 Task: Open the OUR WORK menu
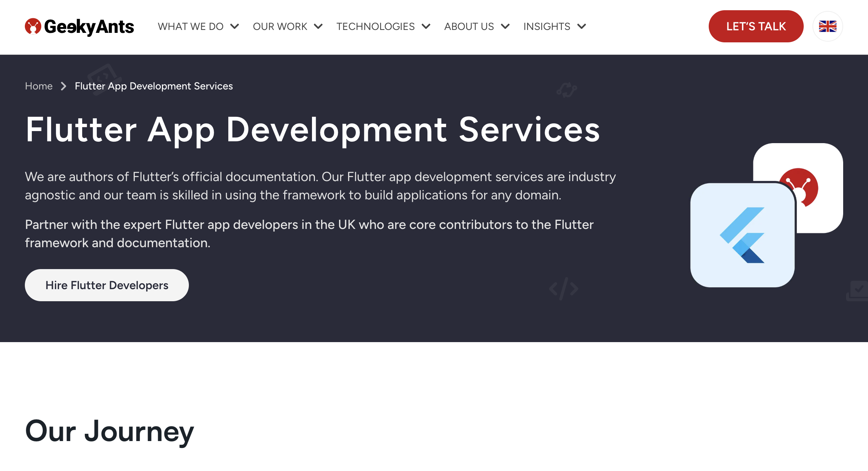click(x=280, y=26)
